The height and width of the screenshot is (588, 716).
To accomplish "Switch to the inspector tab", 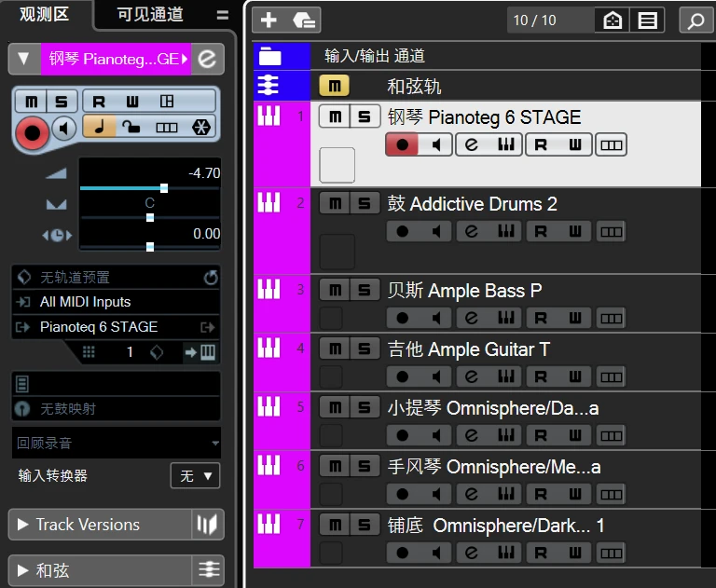I will click(x=45, y=14).
